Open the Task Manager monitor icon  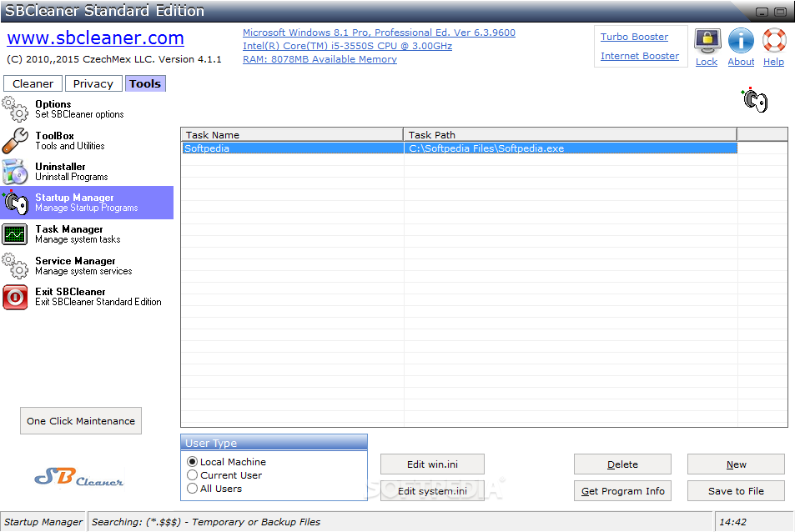pyautogui.click(x=15, y=234)
